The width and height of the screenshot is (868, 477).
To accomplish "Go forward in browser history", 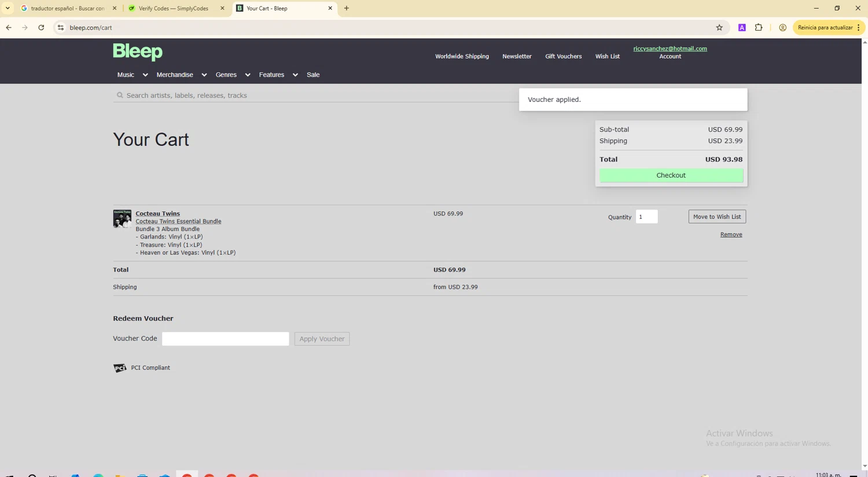I will click(25, 27).
